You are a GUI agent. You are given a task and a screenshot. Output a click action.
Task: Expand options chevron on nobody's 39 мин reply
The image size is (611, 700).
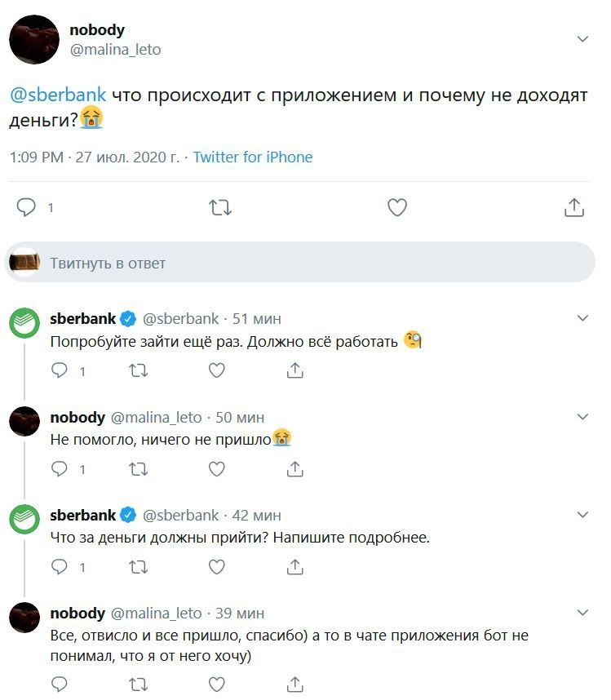582,613
